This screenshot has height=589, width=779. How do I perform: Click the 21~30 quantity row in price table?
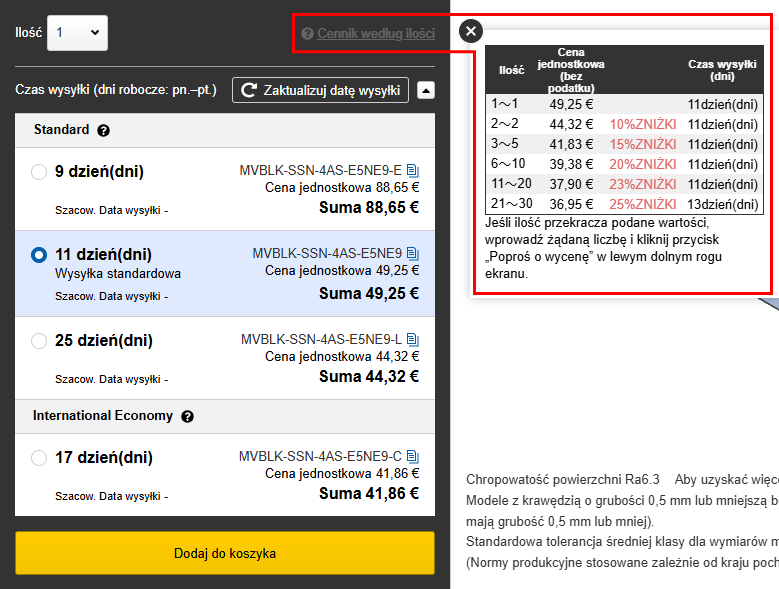(x=625, y=204)
